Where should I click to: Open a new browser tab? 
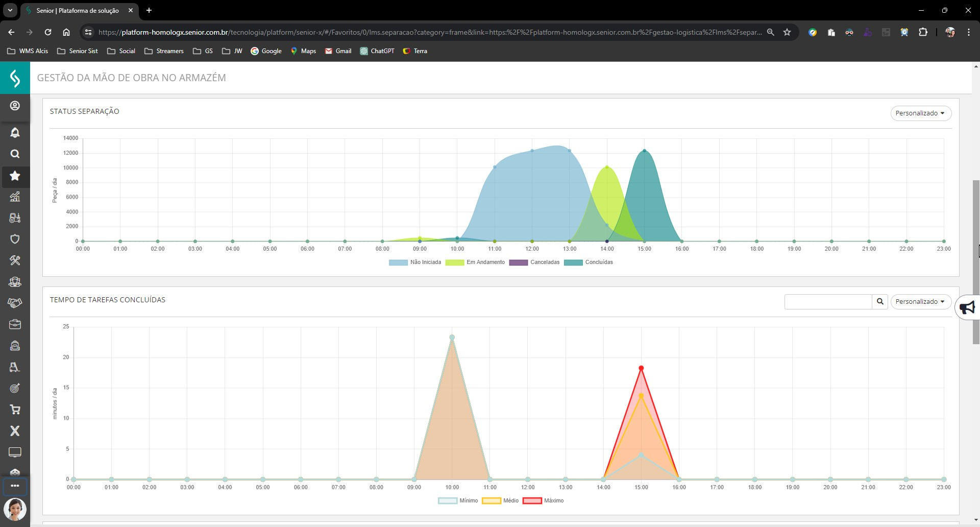[x=149, y=10]
